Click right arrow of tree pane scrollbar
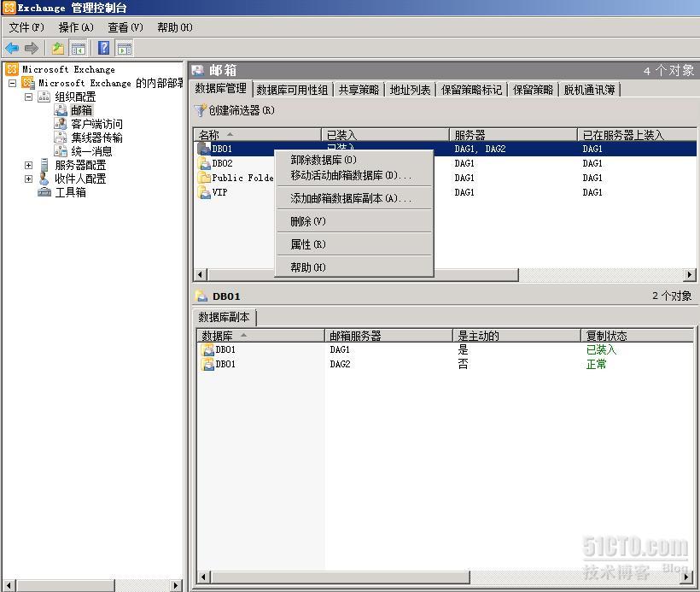 coord(176,585)
